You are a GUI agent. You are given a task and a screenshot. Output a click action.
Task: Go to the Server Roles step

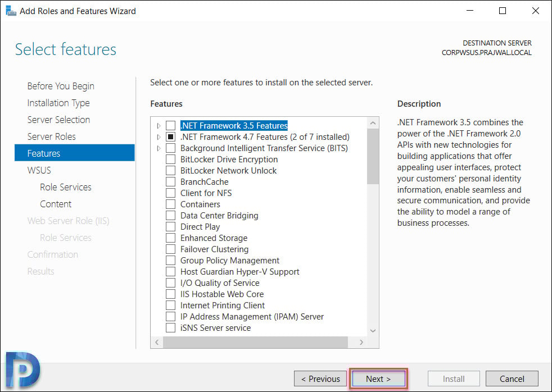pos(51,136)
